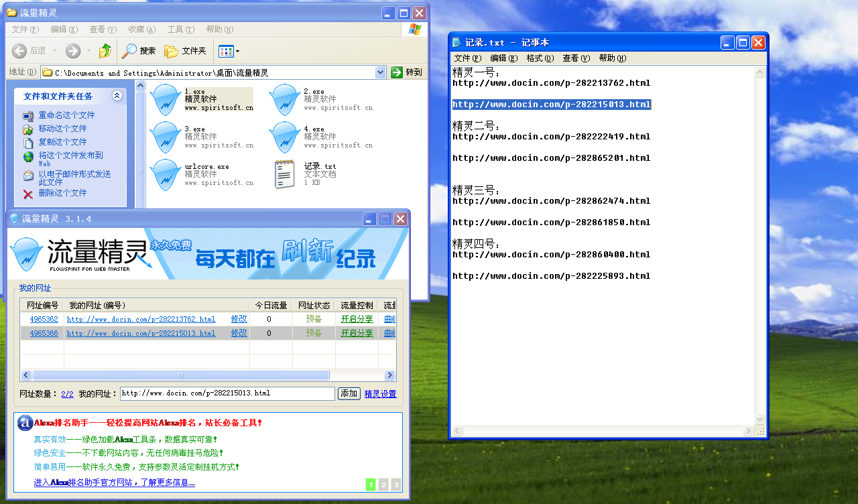Click 开启分享 in row 4965366
858x504 pixels.
pyautogui.click(x=357, y=332)
